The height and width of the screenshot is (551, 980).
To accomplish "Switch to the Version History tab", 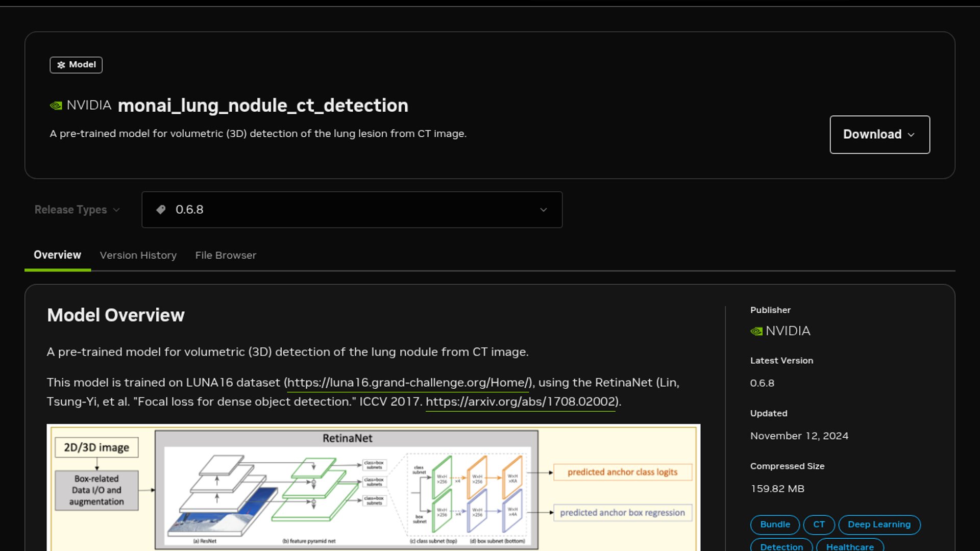I will (x=138, y=255).
